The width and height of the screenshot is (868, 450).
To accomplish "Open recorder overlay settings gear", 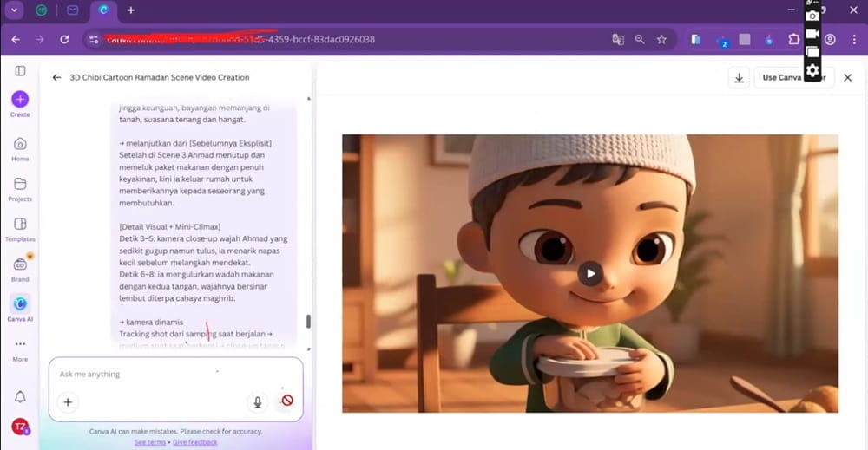I will point(812,70).
